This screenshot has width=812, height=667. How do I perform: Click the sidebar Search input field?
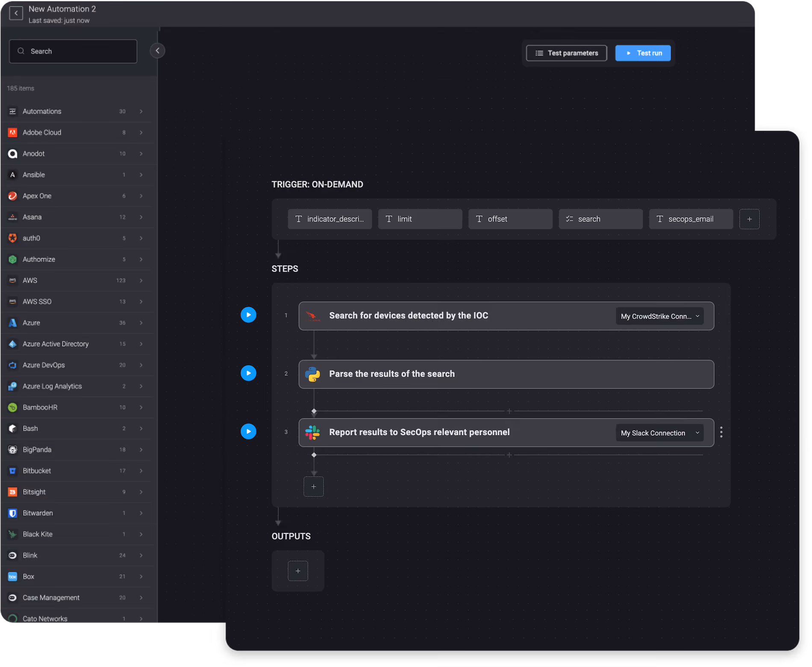(73, 51)
